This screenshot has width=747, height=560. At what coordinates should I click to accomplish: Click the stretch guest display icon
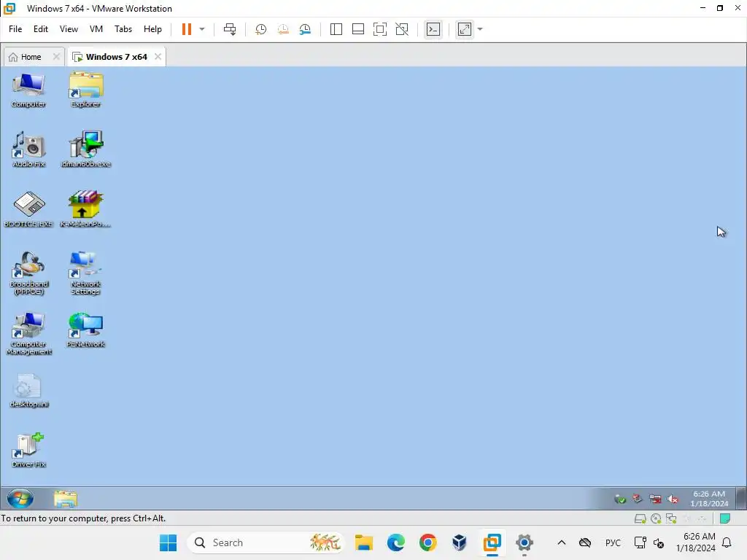coord(465,29)
